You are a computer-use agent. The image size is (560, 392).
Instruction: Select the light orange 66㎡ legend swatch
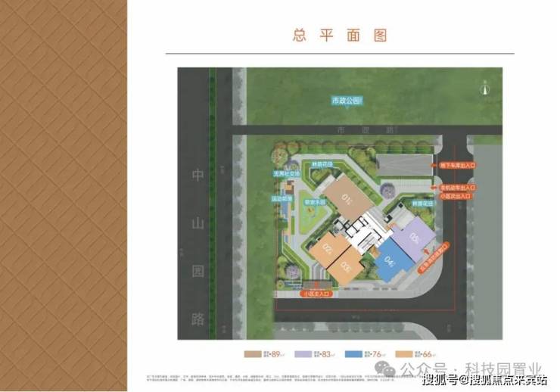404,354
